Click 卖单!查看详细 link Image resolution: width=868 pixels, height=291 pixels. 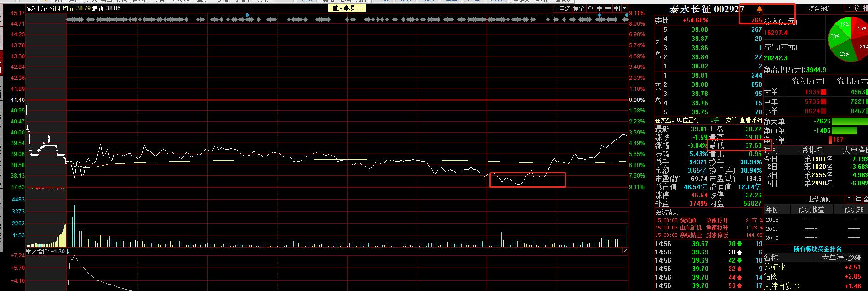pyautogui.click(x=743, y=120)
